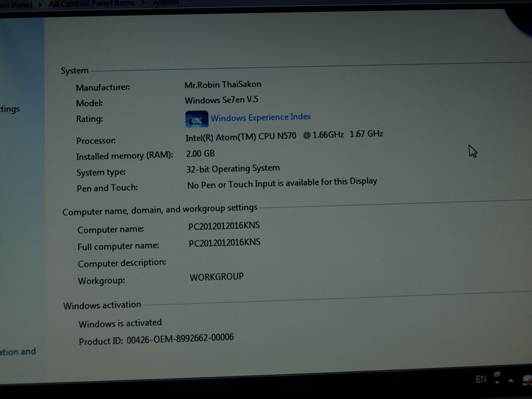Click the 'Windows is activated' status text

coord(120,324)
